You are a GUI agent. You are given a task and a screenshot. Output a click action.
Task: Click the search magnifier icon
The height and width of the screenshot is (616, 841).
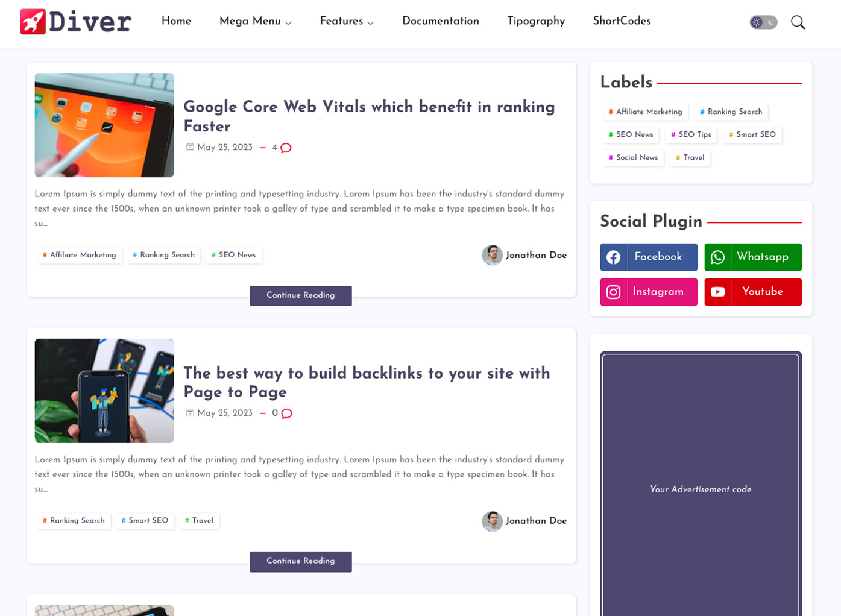(x=798, y=22)
